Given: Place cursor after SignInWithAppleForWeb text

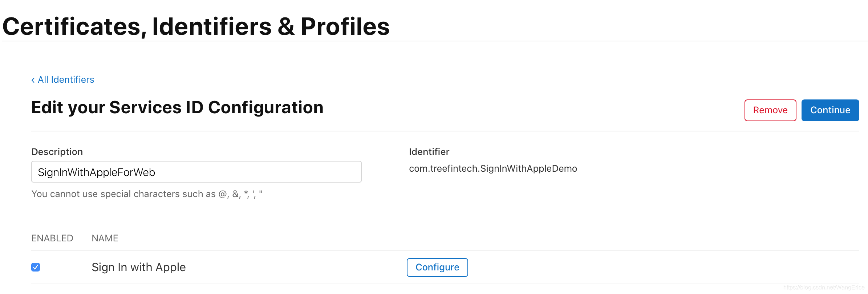Looking at the screenshot, I should (x=156, y=172).
